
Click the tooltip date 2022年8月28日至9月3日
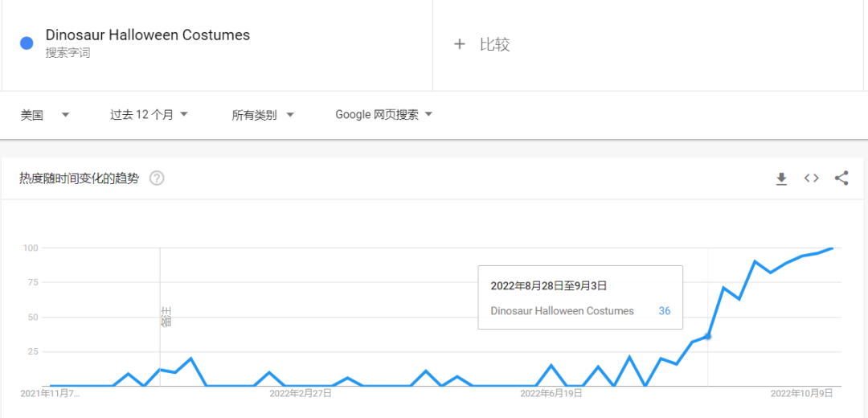(x=548, y=286)
